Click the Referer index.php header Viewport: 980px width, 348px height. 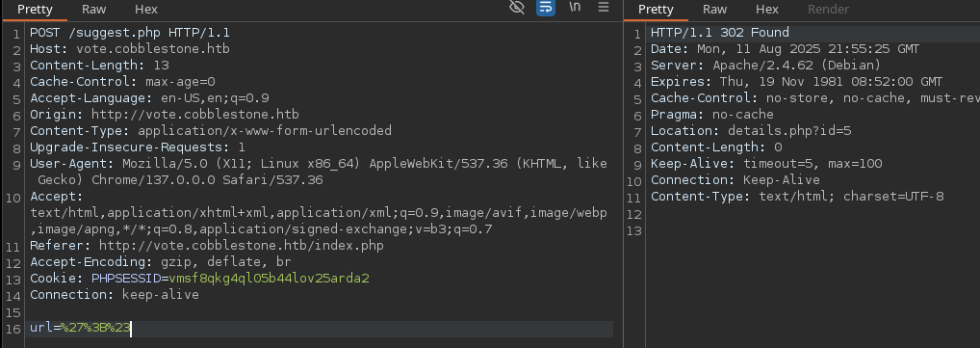[x=207, y=246]
